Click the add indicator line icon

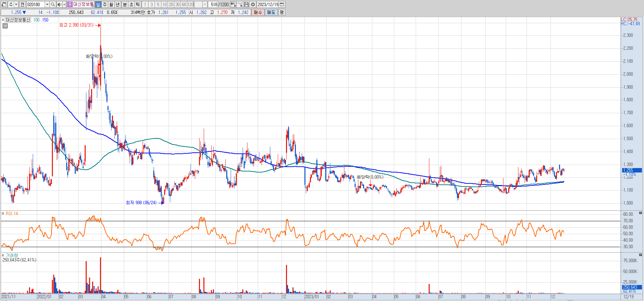coord(240,4)
